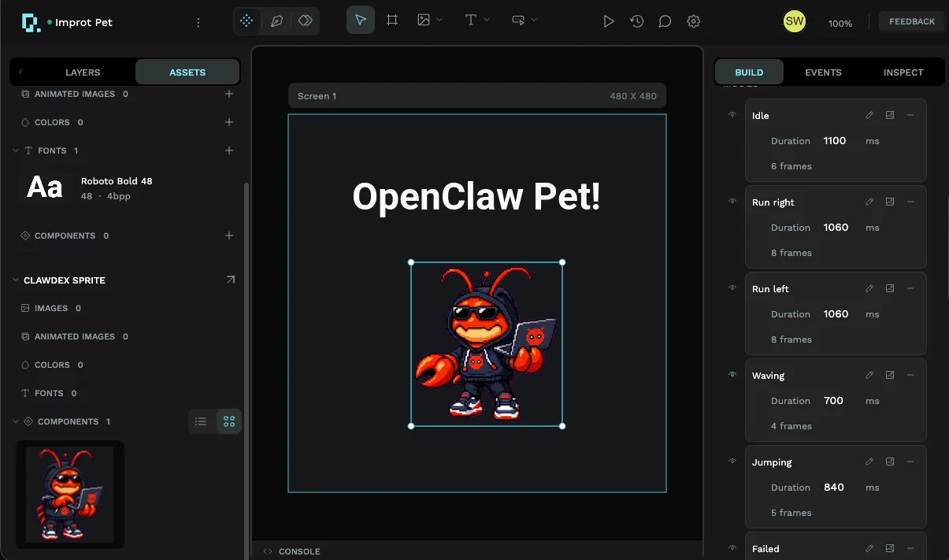Toggle visibility of Run left mode
The width and height of the screenshot is (949, 560).
732,288
